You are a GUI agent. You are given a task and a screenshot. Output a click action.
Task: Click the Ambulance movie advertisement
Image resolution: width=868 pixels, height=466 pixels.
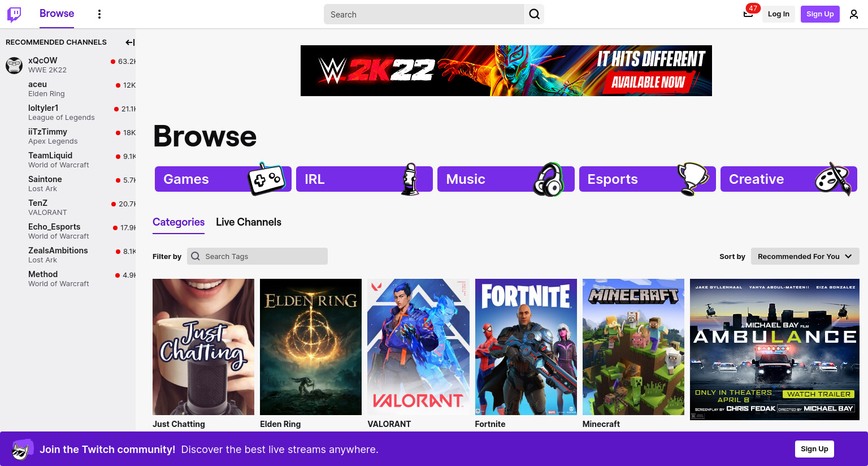click(775, 349)
